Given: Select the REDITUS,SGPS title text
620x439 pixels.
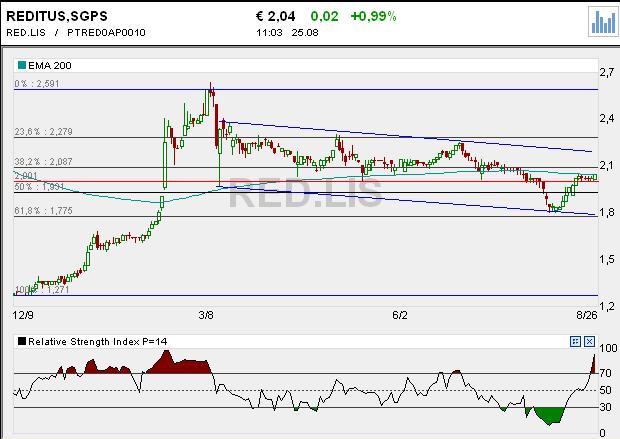Looking at the screenshot, I should [x=57, y=16].
